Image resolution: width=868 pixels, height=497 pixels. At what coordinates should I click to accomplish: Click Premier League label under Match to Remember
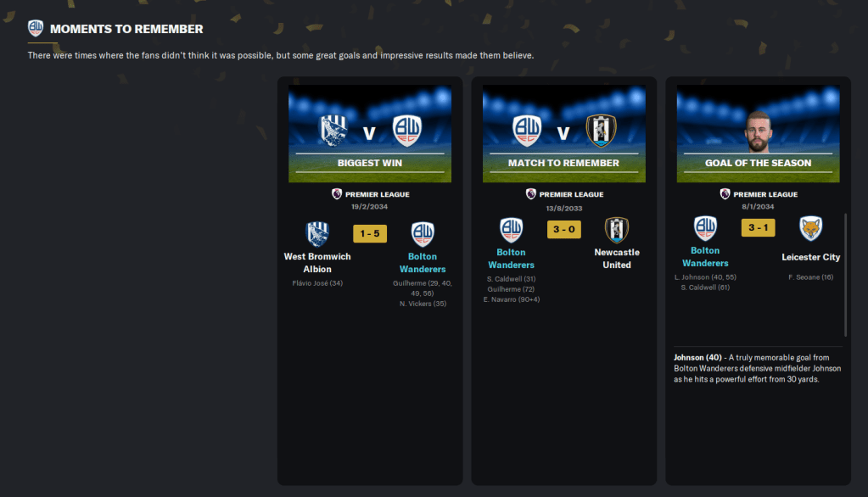tap(571, 194)
